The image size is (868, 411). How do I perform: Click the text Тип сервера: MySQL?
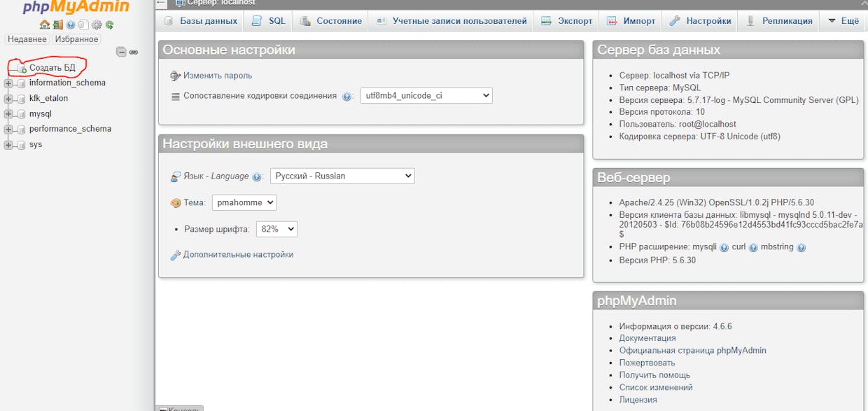(x=660, y=88)
